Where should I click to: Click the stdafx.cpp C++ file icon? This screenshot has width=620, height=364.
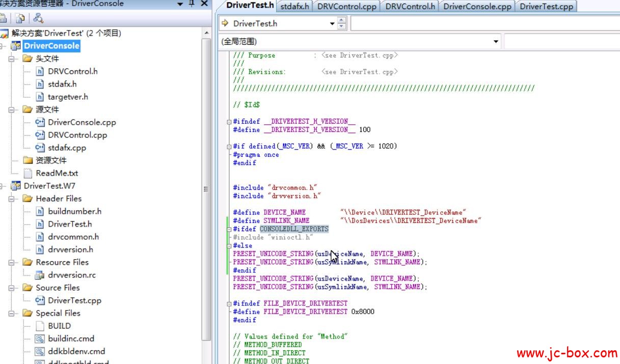pyautogui.click(x=40, y=148)
